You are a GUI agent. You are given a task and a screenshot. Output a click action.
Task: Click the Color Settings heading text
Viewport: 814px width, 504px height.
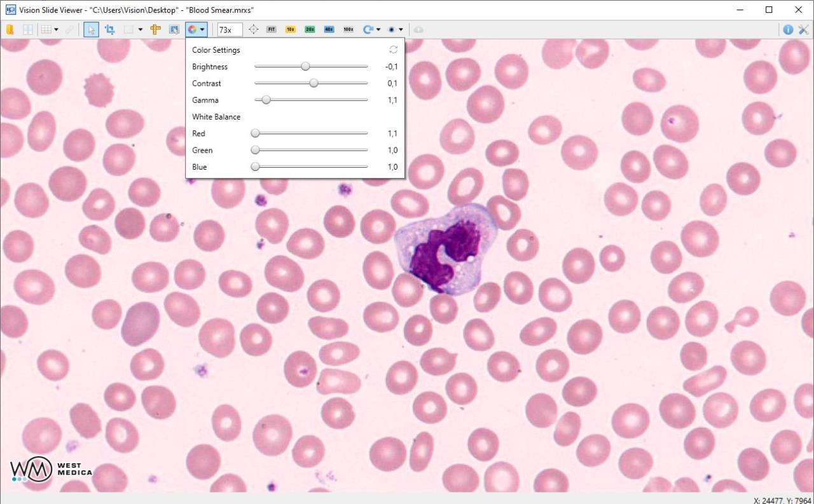pyautogui.click(x=216, y=50)
